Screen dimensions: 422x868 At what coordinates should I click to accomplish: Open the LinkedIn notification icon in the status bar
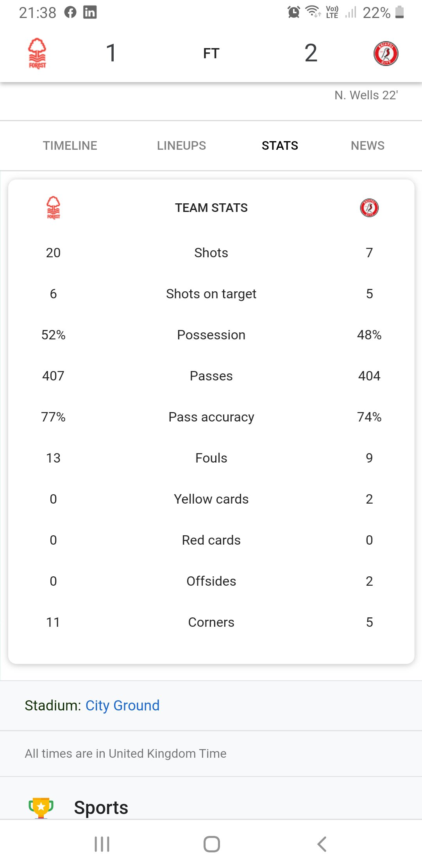click(90, 13)
